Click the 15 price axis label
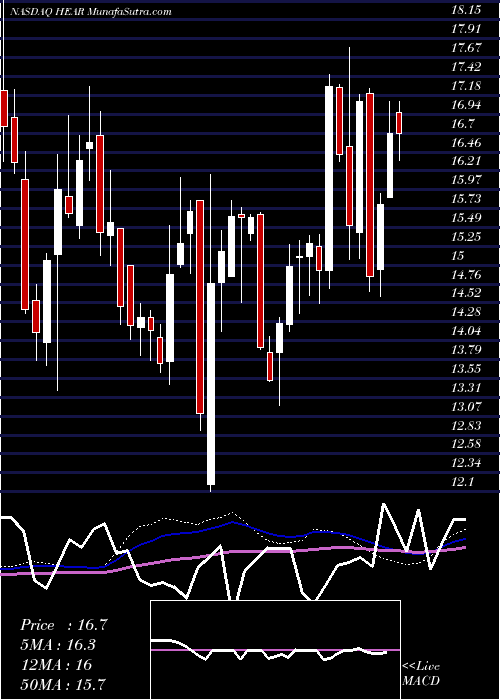The image size is (500, 700). point(458,256)
